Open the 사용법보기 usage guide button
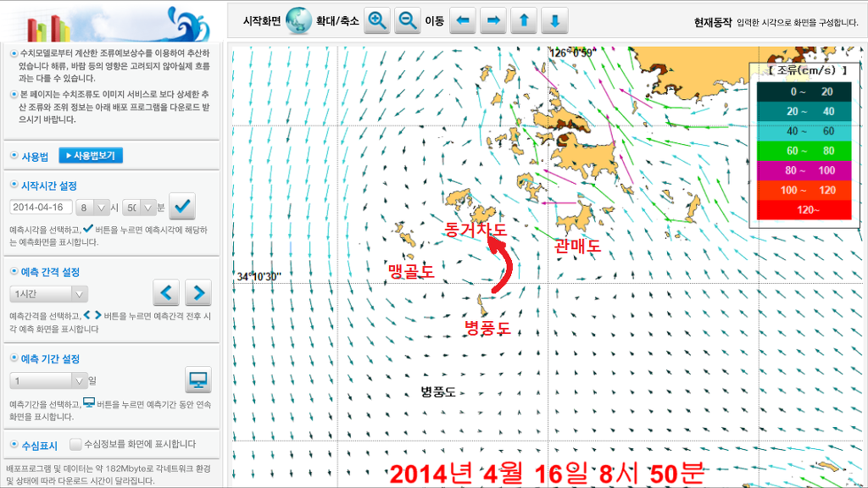This screenshot has width=868, height=488. click(91, 156)
